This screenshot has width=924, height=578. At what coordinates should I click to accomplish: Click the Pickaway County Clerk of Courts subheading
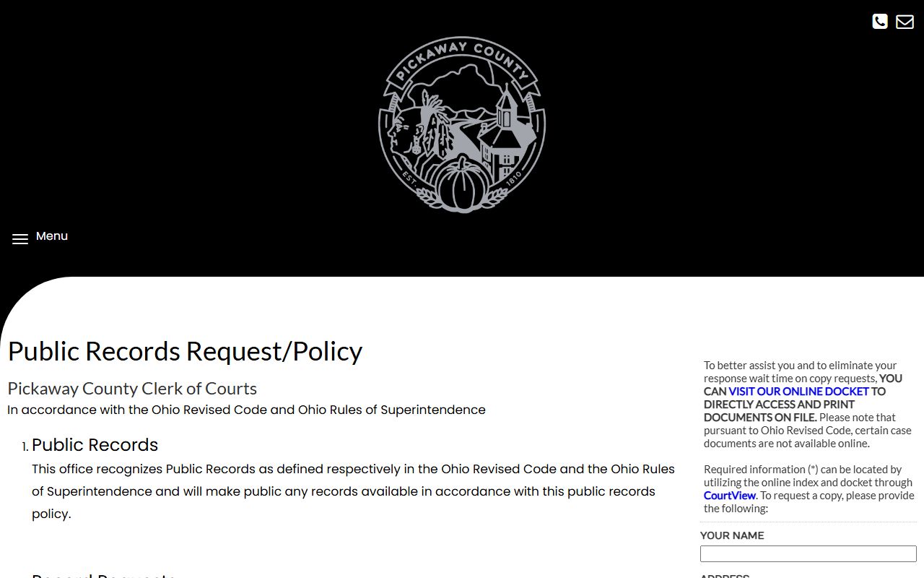click(x=132, y=388)
